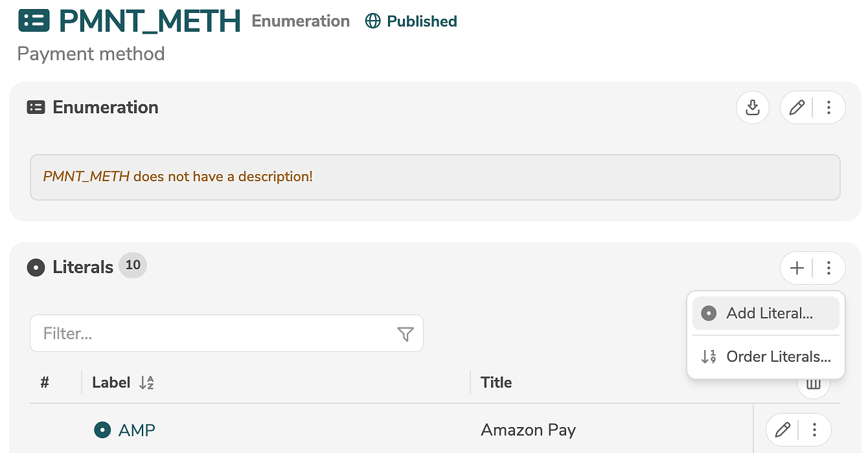Click the Filter text field
The image size is (868, 453).
pos(214,334)
